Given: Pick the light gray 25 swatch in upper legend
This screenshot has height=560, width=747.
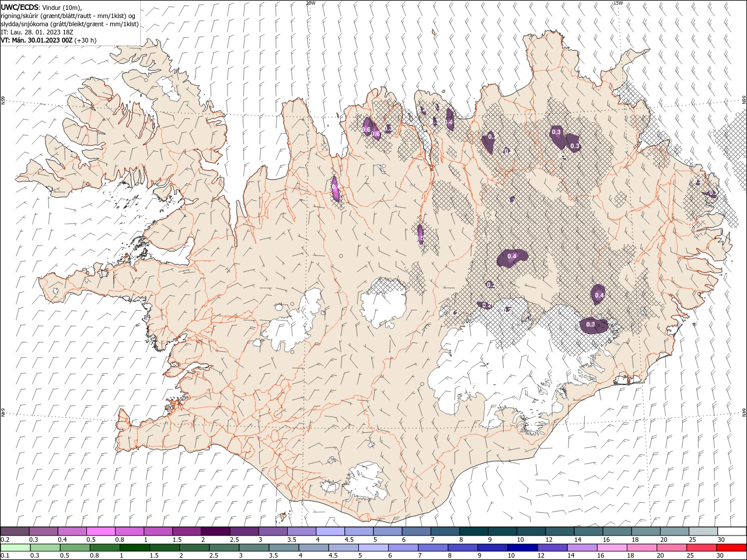Looking at the screenshot, I should [703, 531].
